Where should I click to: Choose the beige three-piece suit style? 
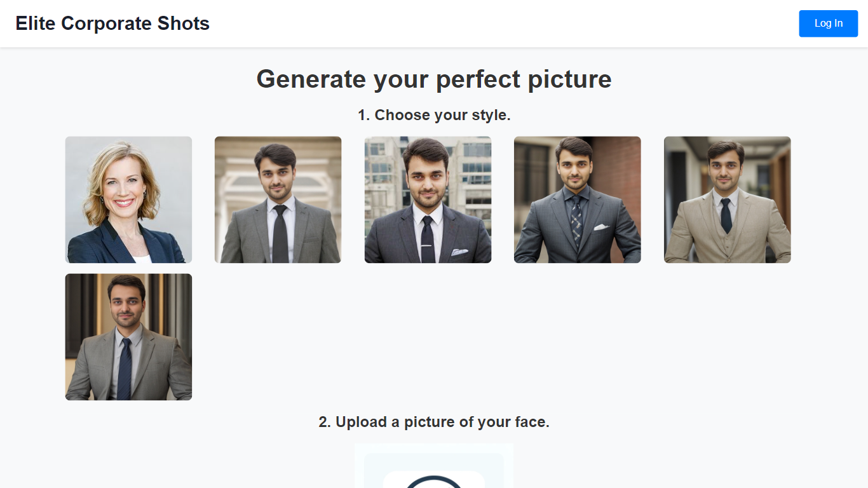[727, 200]
